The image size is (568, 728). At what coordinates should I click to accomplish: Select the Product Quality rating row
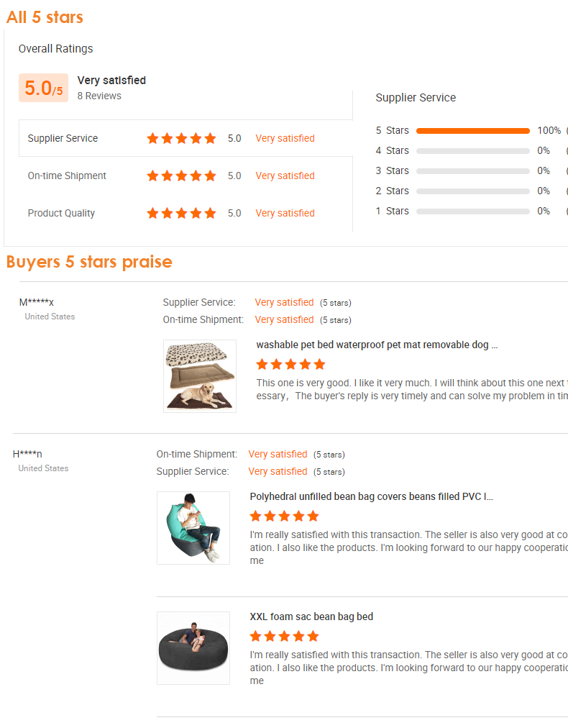coord(185,213)
